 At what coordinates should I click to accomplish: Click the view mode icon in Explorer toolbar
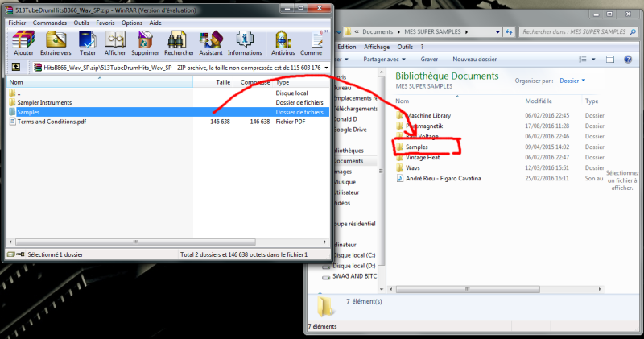click(583, 59)
